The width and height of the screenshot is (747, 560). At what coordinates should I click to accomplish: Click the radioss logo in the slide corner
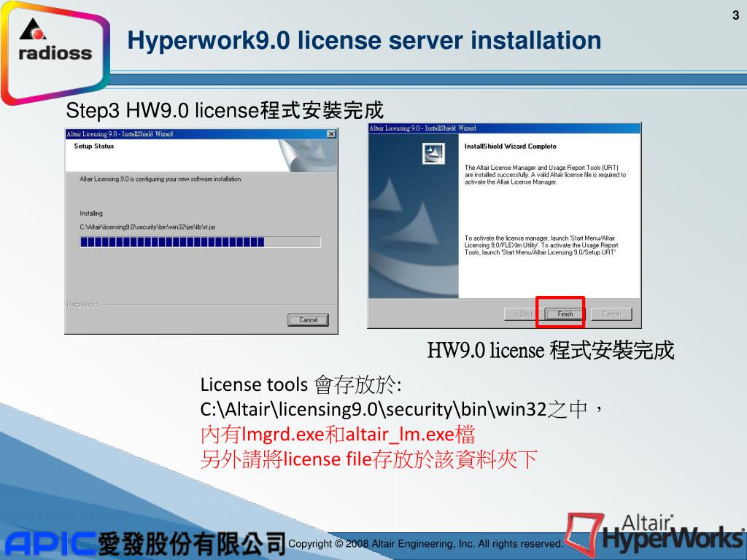pyautogui.click(x=55, y=52)
